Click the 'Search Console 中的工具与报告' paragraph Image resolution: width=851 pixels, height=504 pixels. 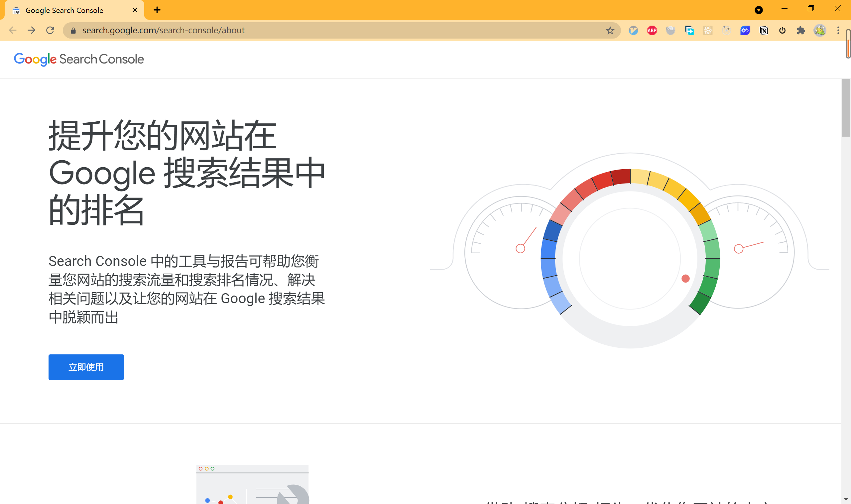tap(186, 289)
